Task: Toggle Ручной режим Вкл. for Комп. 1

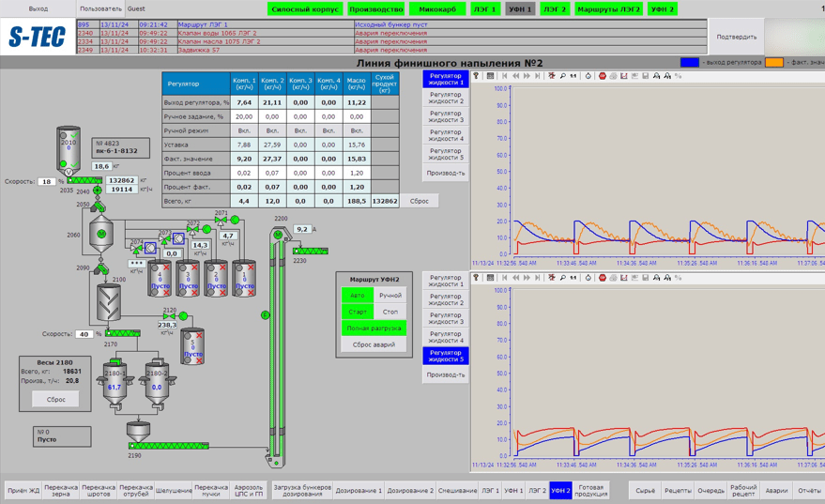Action: coord(244,130)
